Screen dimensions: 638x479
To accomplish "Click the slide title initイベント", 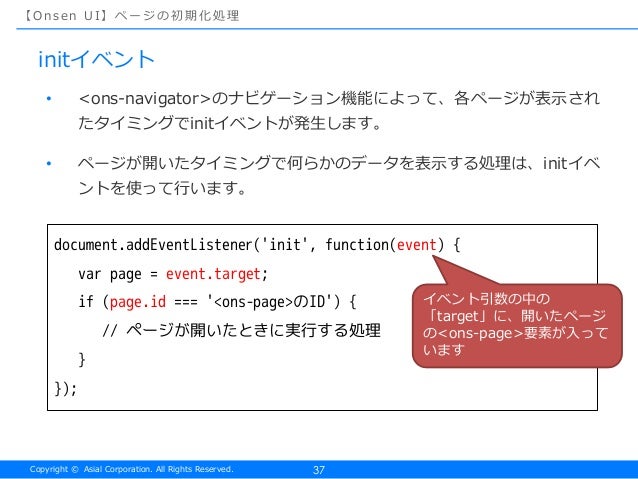I will point(96,59).
